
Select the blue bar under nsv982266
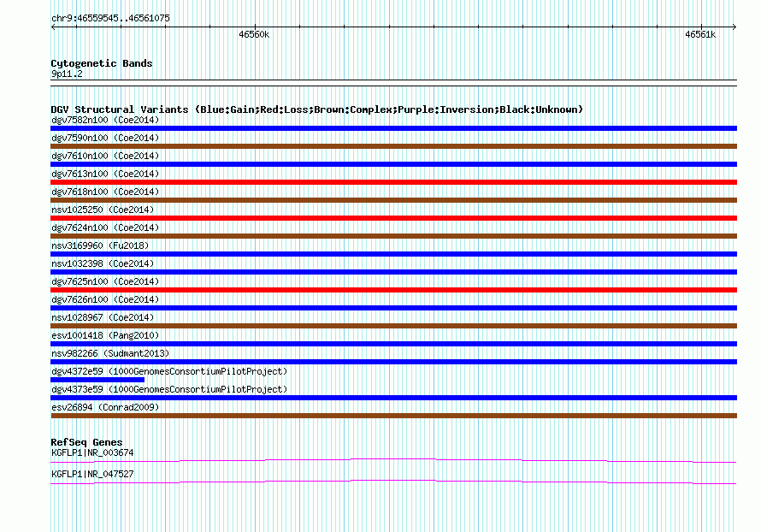393,362
